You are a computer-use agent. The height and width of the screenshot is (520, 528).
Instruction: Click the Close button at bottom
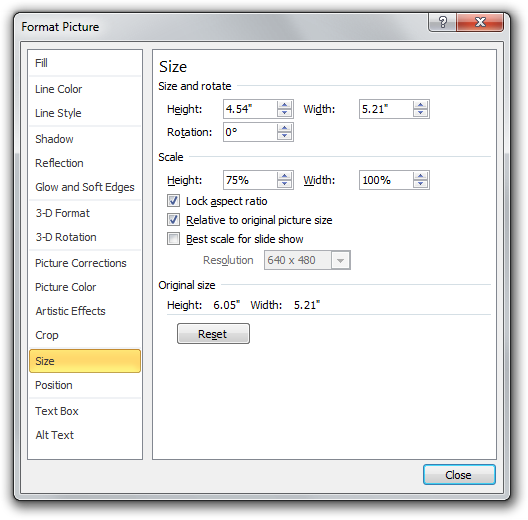click(459, 475)
